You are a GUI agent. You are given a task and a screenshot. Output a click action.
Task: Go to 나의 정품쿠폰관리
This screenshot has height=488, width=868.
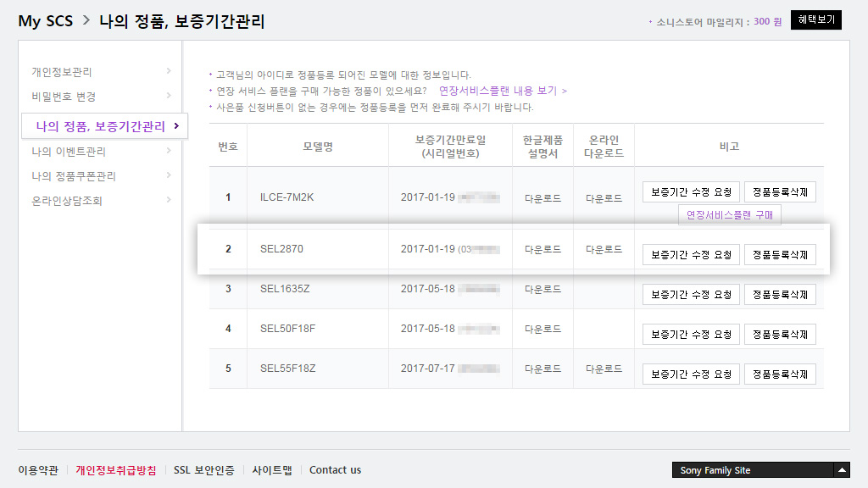tap(74, 176)
